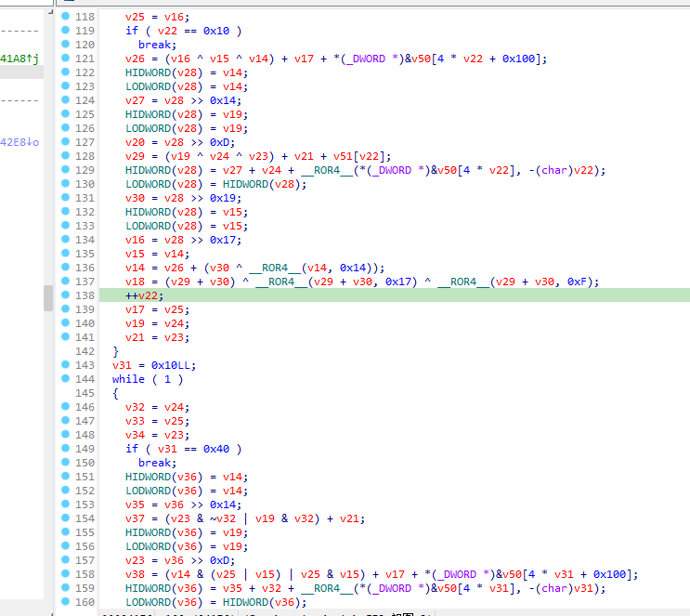Click the 'break;' statement on line 120

tap(157, 45)
